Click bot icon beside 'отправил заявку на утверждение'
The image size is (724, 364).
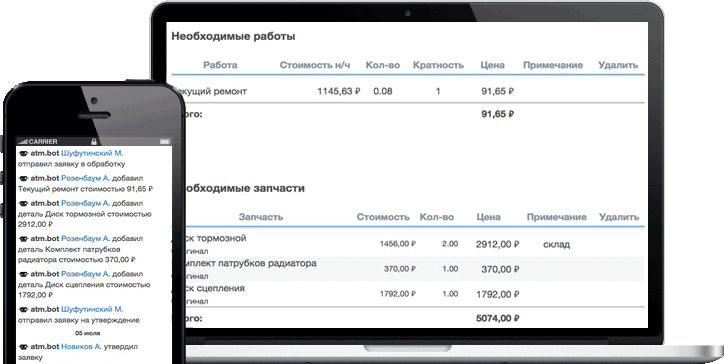point(23,309)
